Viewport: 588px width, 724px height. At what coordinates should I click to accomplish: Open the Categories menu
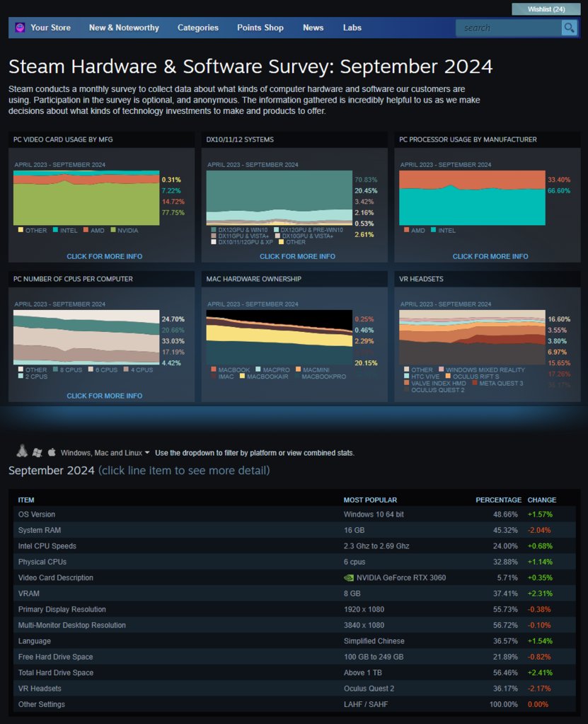pyautogui.click(x=198, y=28)
